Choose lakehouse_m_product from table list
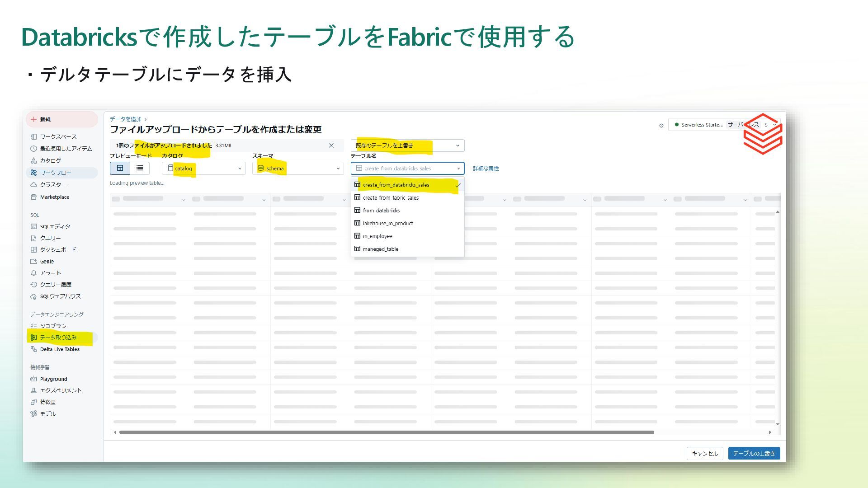The width and height of the screenshot is (868, 488). click(387, 223)
